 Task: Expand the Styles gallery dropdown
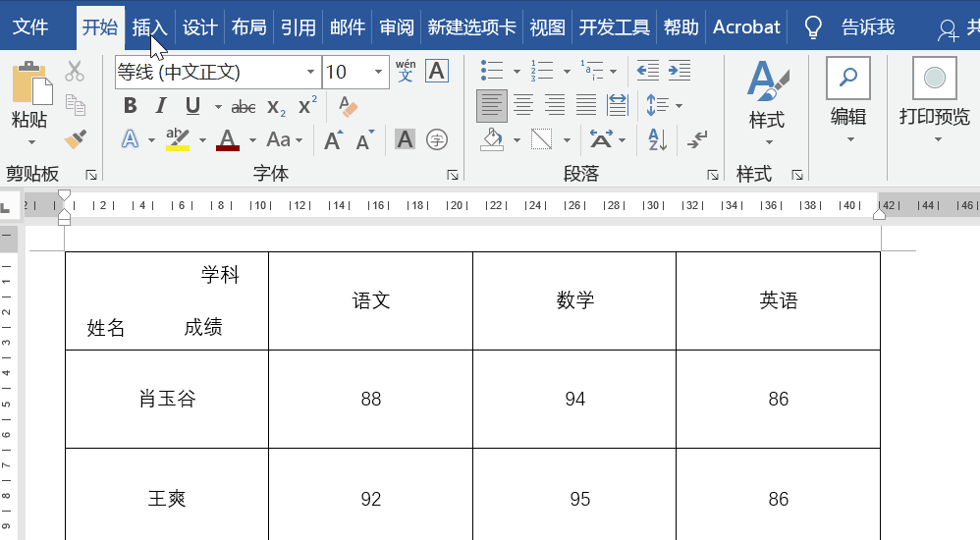coord(769,142)
